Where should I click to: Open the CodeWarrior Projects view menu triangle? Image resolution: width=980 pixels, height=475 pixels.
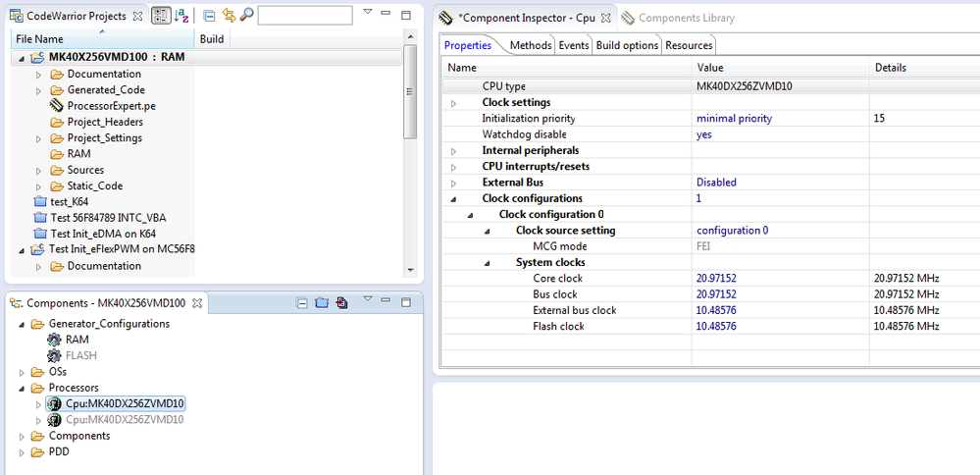coord(368,12)
